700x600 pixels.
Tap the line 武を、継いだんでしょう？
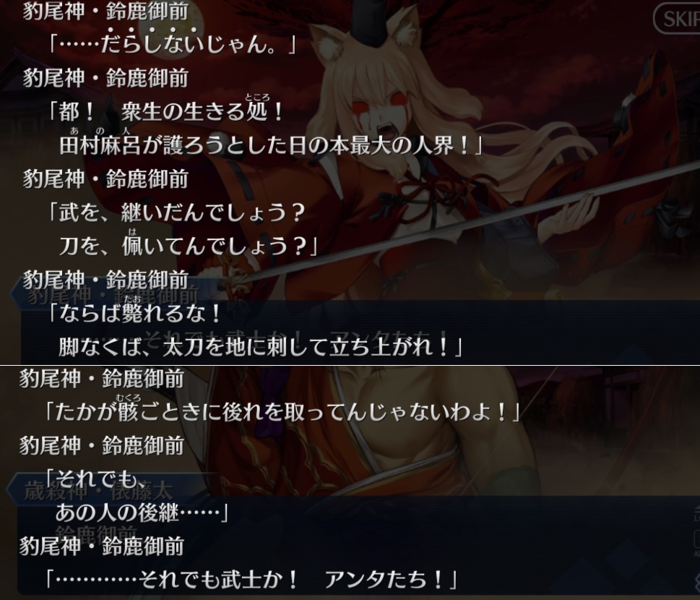point(177,213)
